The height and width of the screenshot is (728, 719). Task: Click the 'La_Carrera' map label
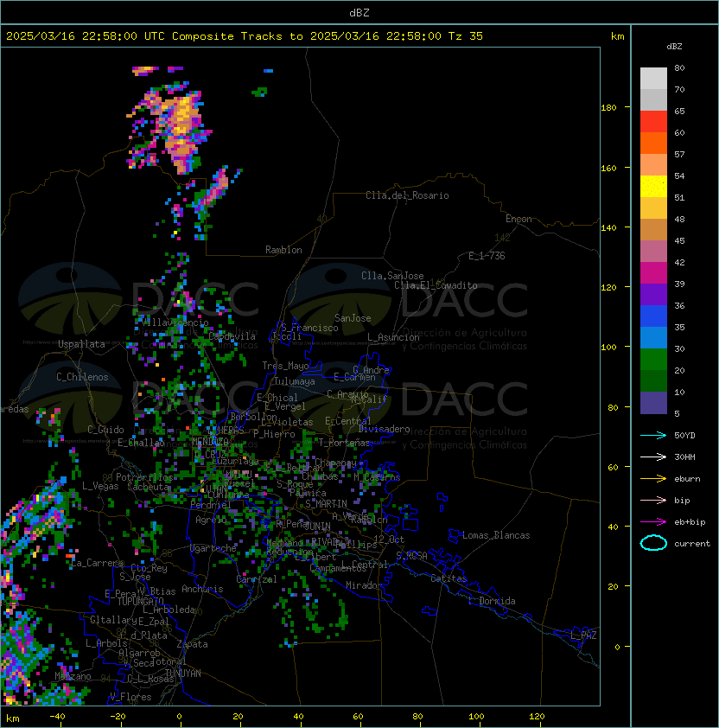(97, 563)
